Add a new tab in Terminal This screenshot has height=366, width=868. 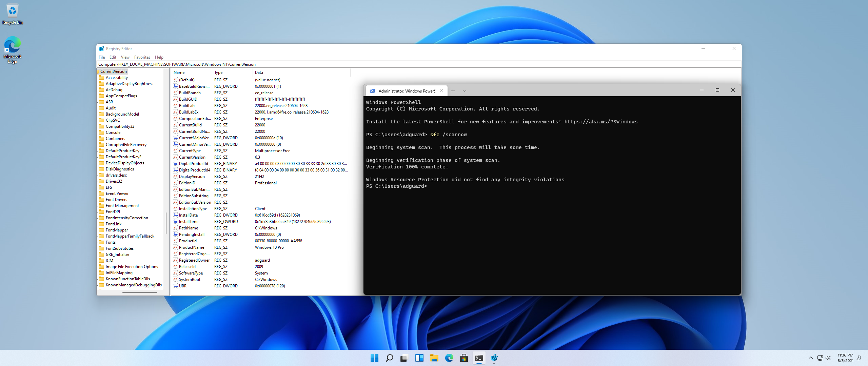453,91
